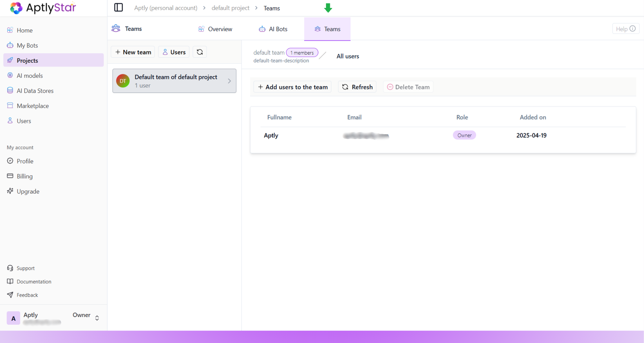This screenshot has height=343, width=644.
Task: Click the 1 members badge
Action: point(302,53)
